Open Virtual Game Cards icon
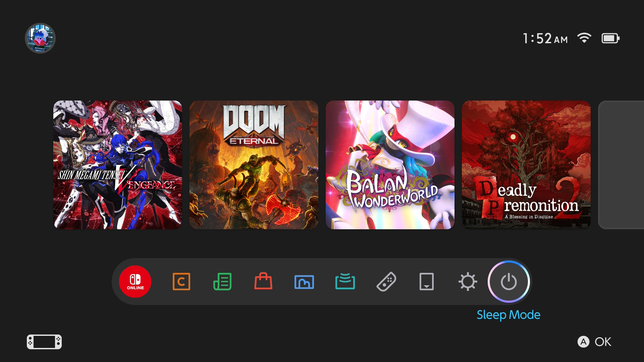 click(427, 282)
